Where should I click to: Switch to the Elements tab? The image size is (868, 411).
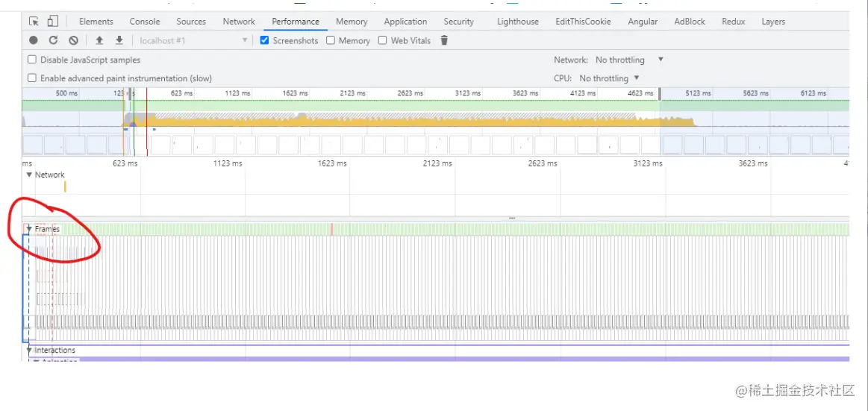(96, 22)
